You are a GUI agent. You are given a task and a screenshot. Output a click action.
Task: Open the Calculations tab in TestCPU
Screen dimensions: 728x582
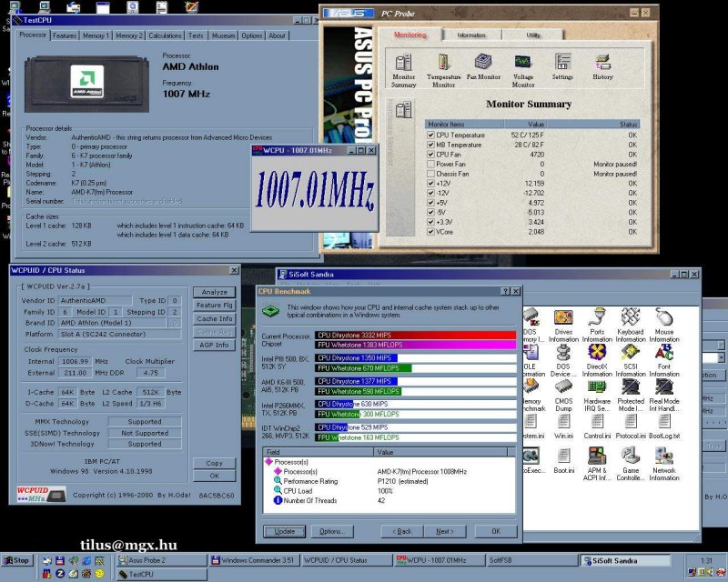[x=165, y=35]
